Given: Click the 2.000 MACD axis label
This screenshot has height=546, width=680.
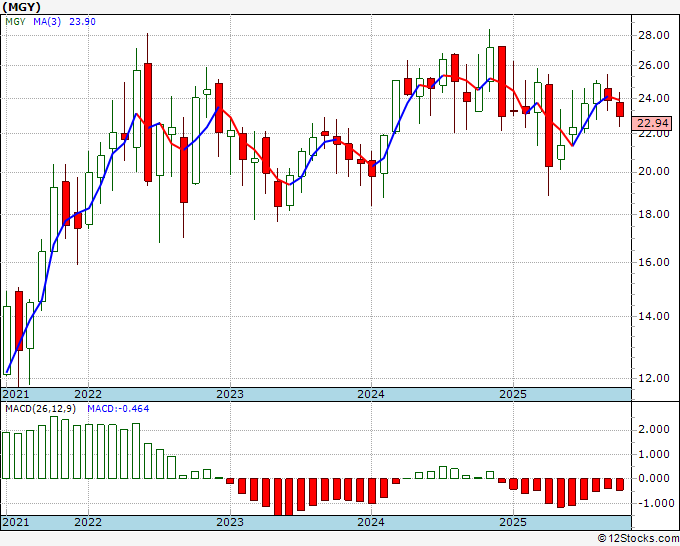Looking at the screenshot, I should (654, 430).
